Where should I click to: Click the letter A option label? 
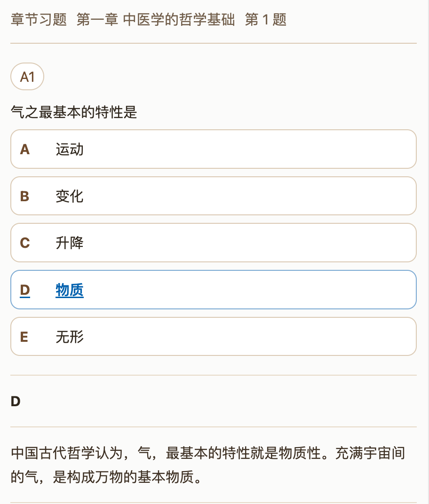click(x=25, y=150)
